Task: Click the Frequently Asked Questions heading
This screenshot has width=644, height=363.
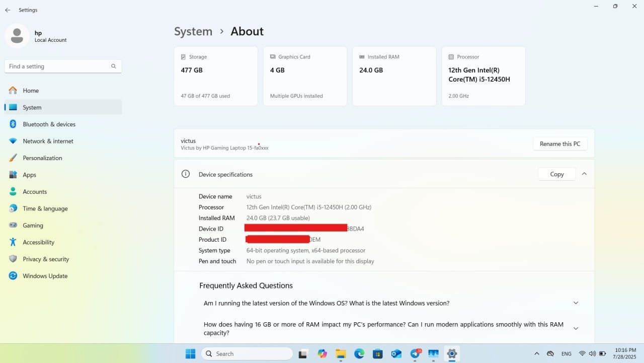Action: point(246,285)
